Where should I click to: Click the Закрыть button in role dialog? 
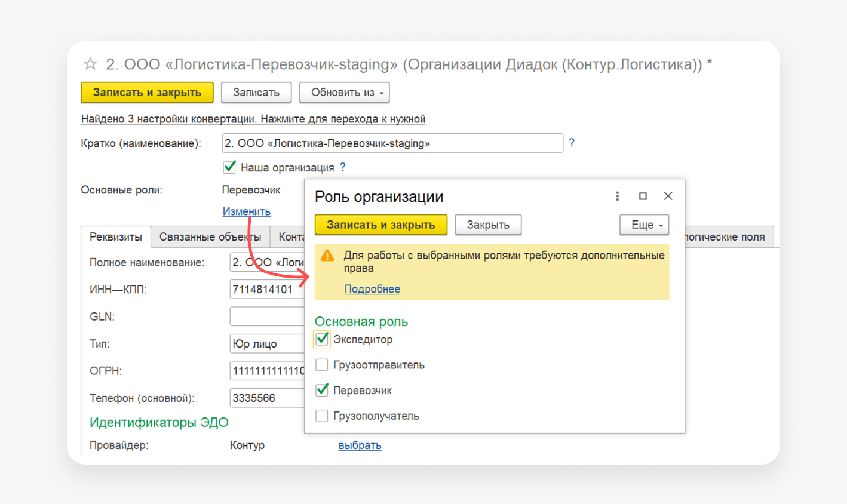[x=488, y=225]
